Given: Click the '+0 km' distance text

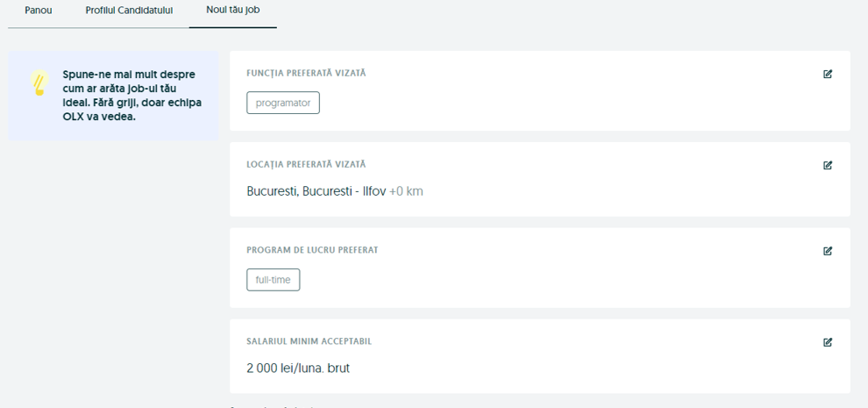Looking at the screenshot, I should point(406,191).
